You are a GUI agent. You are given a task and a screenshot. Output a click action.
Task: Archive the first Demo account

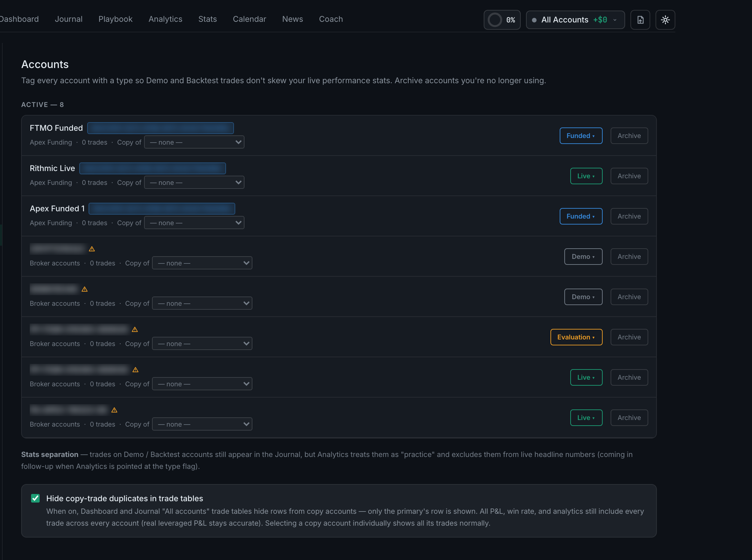[629, 257]
